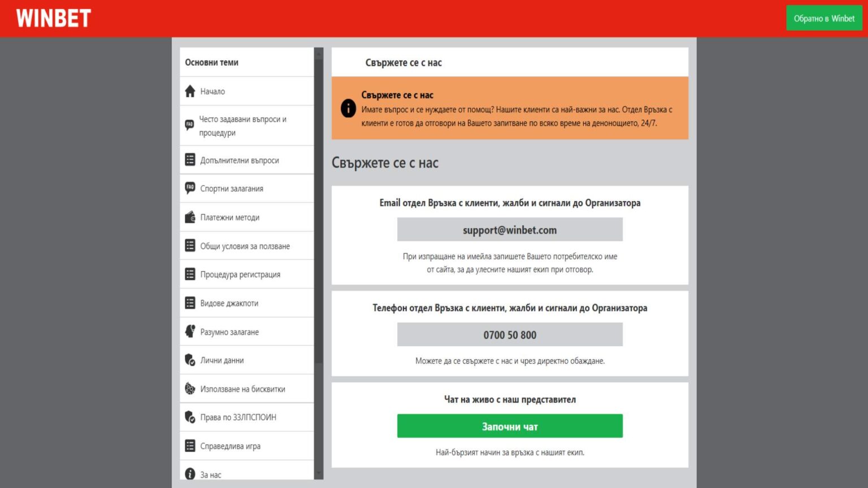Click the support@winbet.com email address
Image resolution: width=868 pixels, height=488 pixels.
tap(510, 230)
